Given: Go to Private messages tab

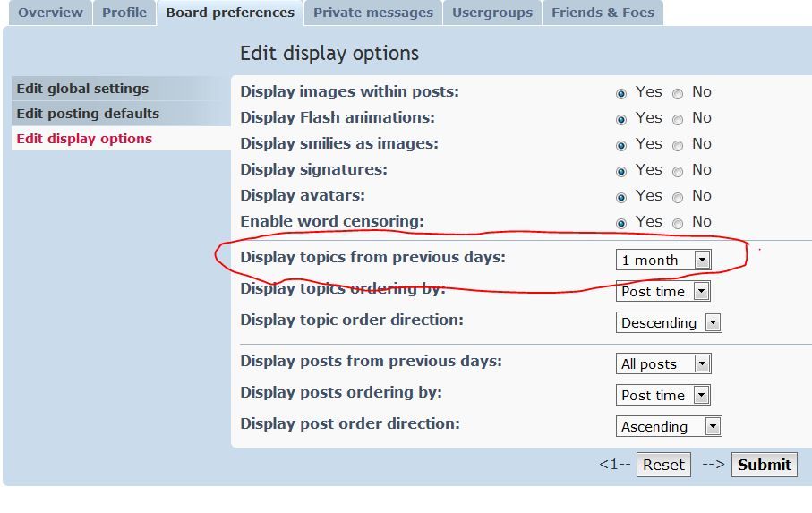Looking at the screenshot, I should click(x=372, y=13).
